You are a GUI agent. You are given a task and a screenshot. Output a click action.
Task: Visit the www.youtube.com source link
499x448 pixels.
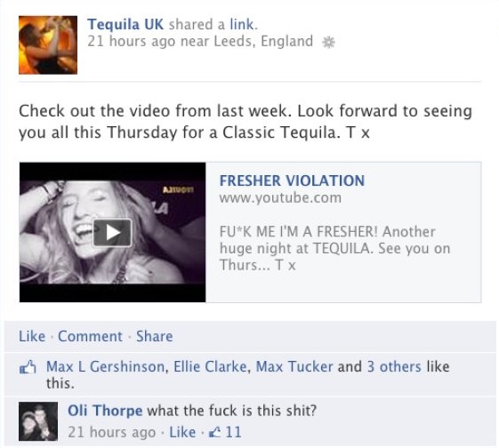pos(280,197)
